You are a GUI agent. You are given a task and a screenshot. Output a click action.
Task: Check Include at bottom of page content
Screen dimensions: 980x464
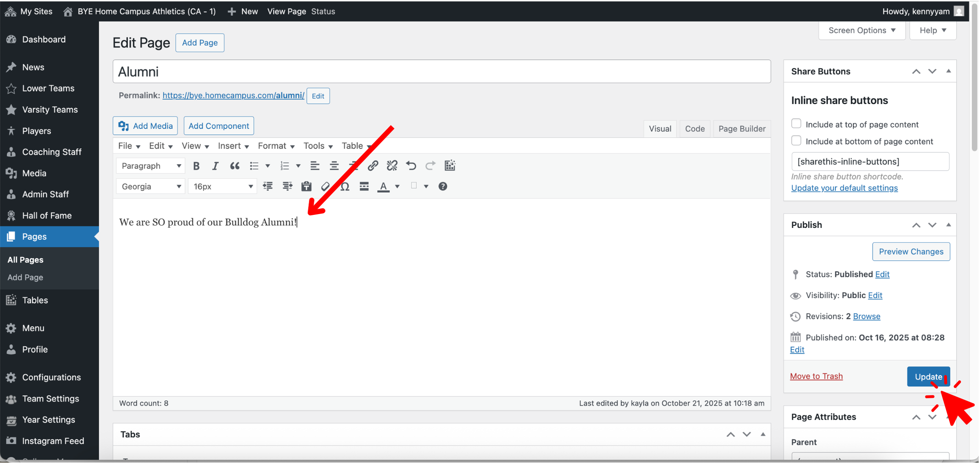(796, 141)
